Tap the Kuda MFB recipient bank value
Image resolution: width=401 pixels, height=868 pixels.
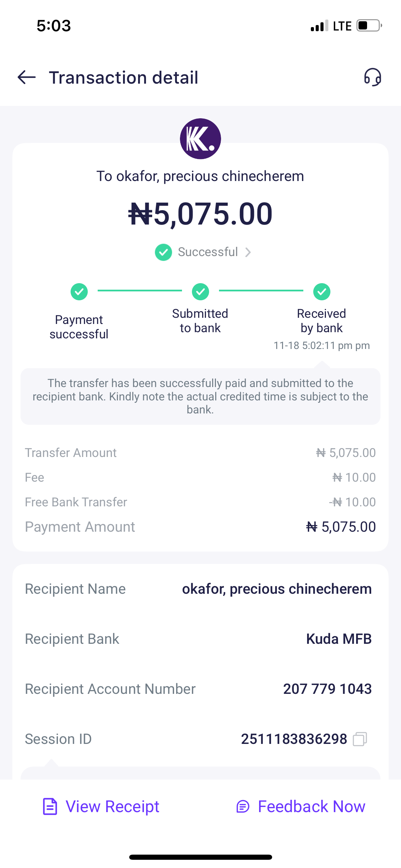click(339, 639)
